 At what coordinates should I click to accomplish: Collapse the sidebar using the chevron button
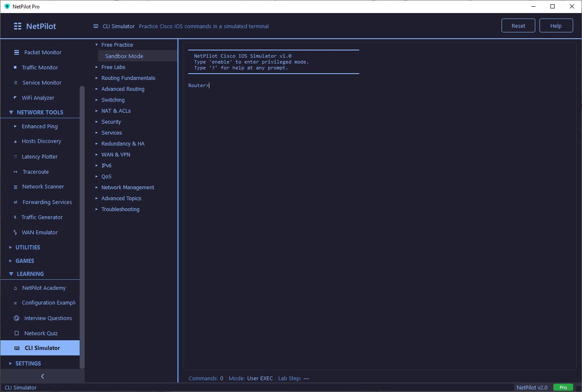point(42,376)
